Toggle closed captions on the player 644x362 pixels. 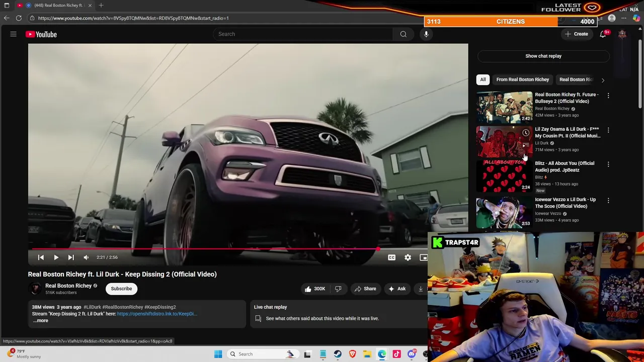tap(391, 257)
